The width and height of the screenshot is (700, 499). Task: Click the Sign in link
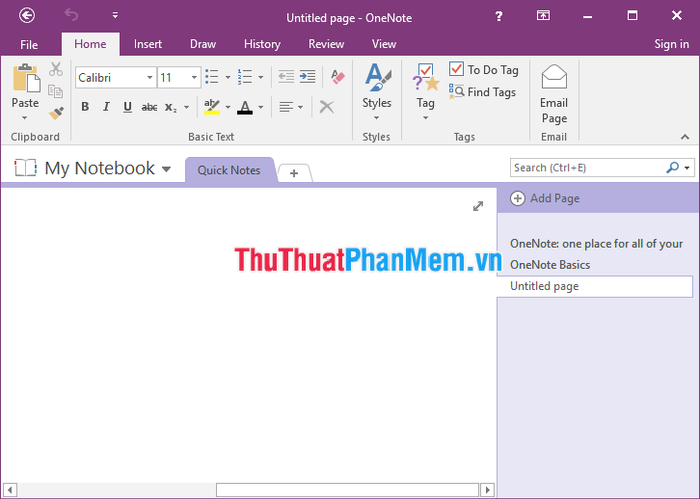(x=671, y=44)
